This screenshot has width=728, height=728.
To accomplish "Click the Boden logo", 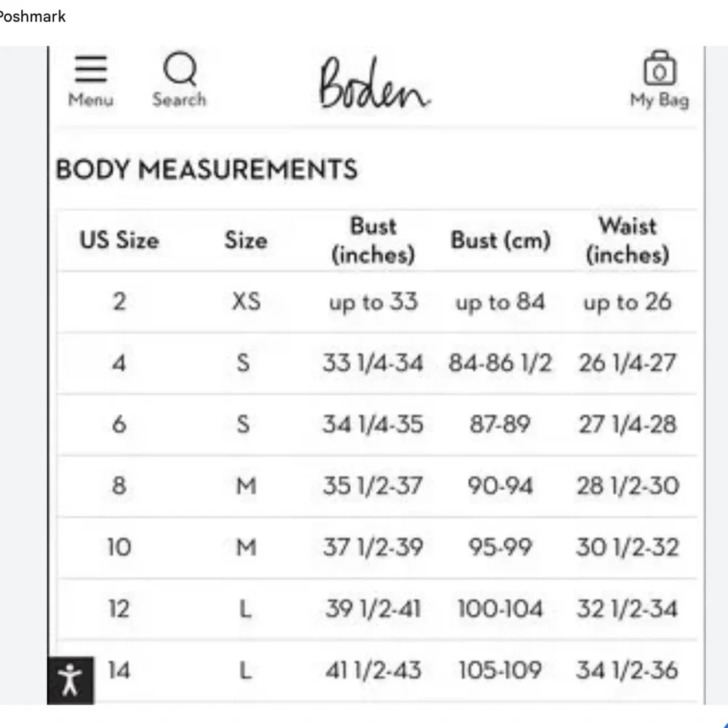I will pos(374,84).
